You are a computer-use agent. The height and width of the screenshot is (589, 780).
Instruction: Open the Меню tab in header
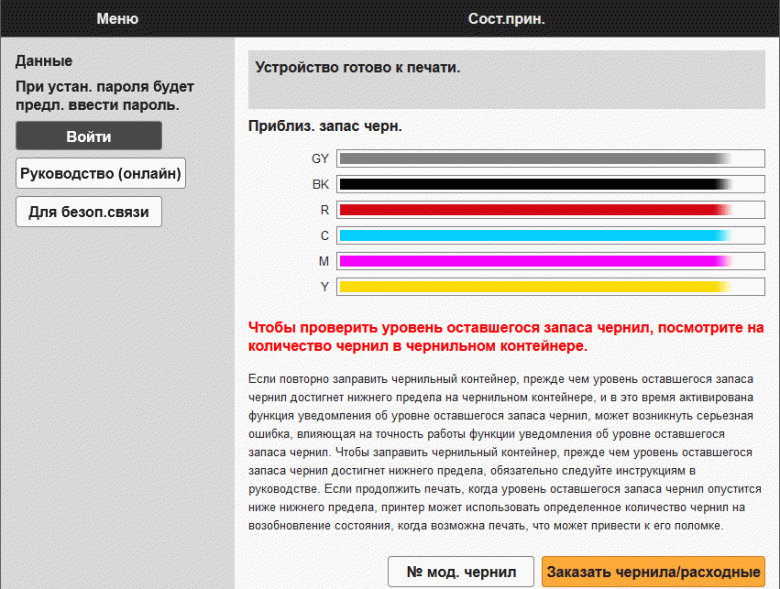click(x=117, y=18)
